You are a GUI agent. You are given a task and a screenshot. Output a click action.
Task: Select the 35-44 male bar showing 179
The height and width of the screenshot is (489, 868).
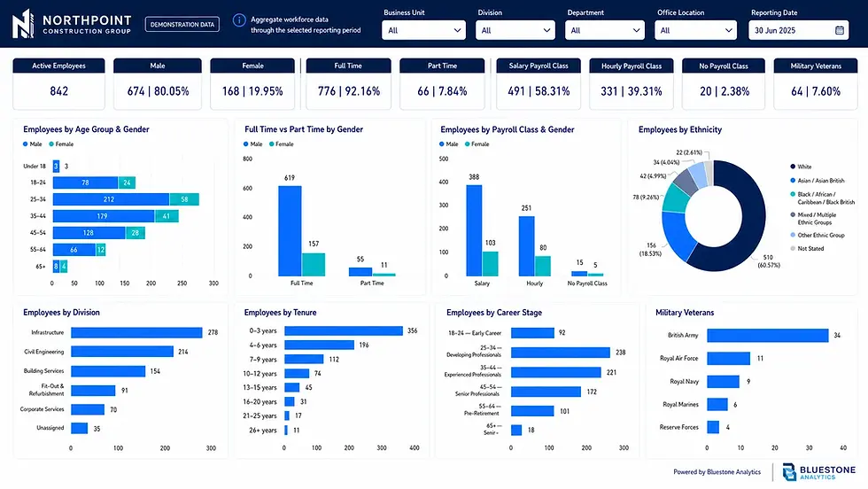(104, 216)
